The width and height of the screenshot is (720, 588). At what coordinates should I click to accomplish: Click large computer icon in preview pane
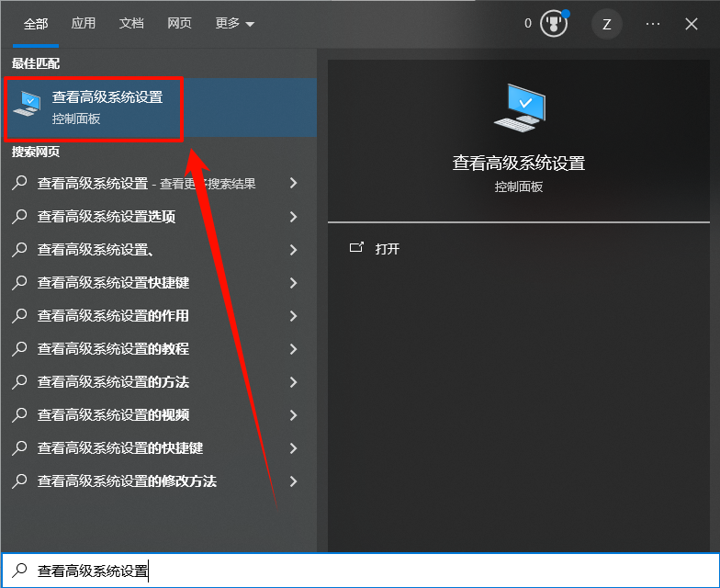[520, 107]
